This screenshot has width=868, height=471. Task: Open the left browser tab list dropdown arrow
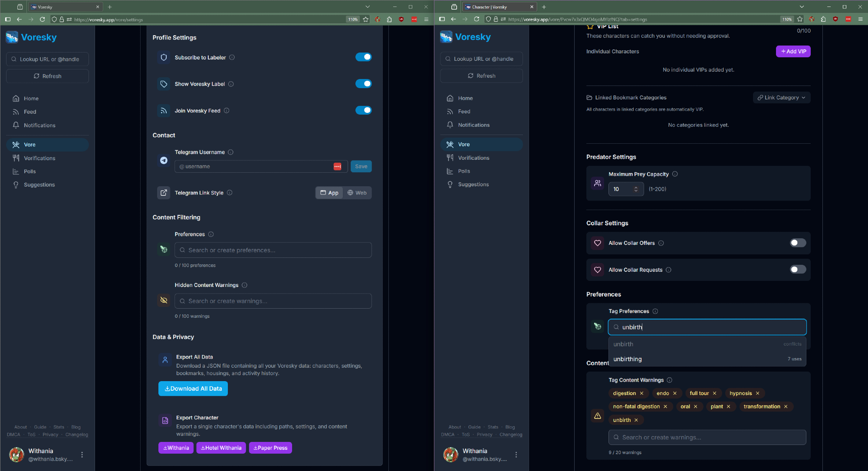pos(368,7)
